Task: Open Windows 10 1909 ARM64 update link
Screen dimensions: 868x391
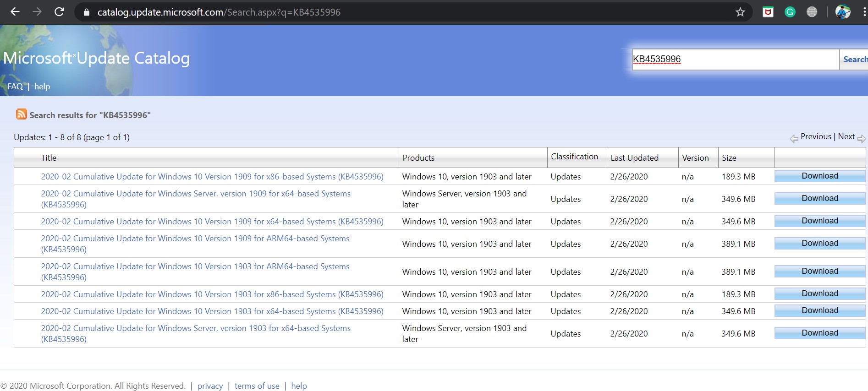Action: [x=195, y=244]
